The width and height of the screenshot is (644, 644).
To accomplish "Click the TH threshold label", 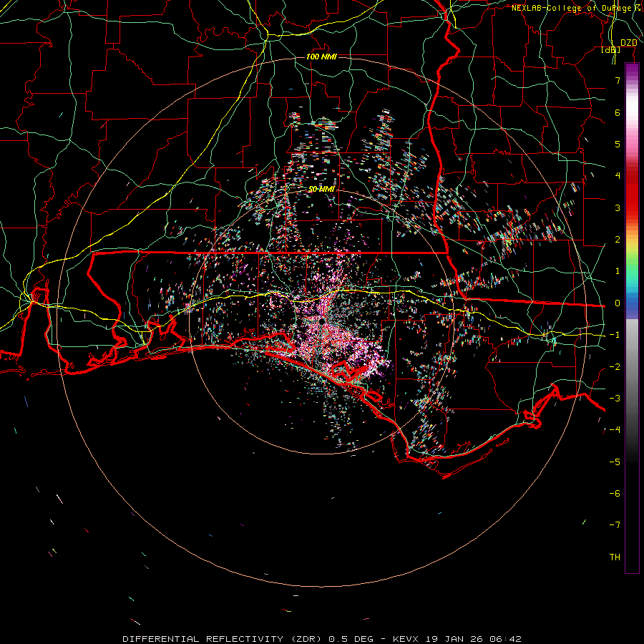I will 615,557.
